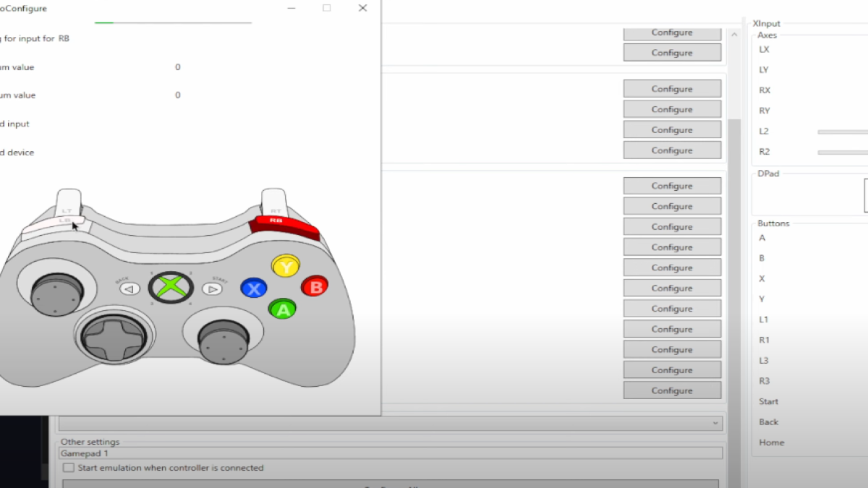Click the blue X button on the controller
This screenshot has width=868, height=488.
pyautogui.click(x=254, y=289)
